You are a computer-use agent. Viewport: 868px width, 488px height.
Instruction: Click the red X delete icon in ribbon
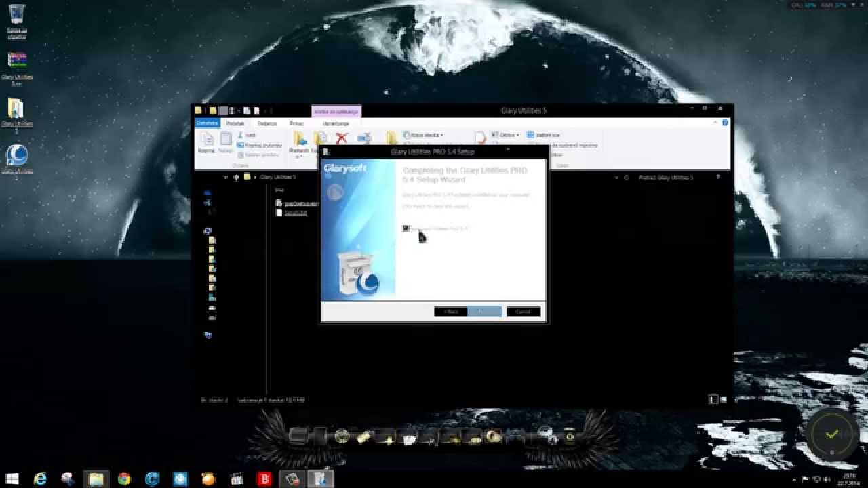[x=342, y=138]
